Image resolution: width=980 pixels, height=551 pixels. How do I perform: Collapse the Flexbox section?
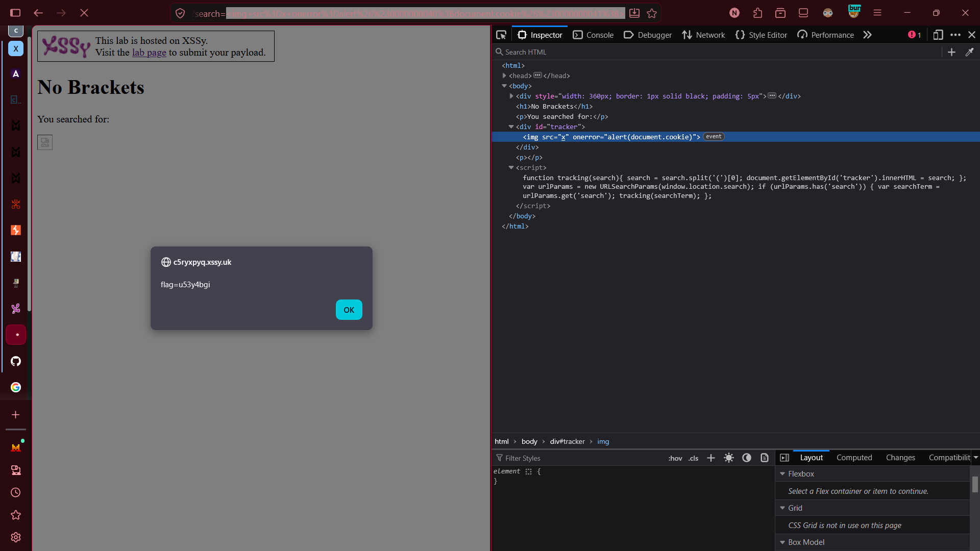[782, 474]
